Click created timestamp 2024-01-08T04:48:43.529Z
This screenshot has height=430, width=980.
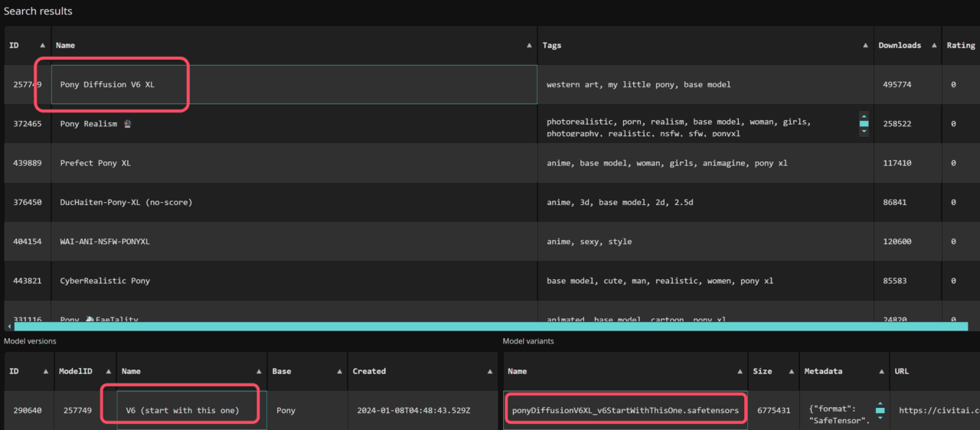point(413,411)
